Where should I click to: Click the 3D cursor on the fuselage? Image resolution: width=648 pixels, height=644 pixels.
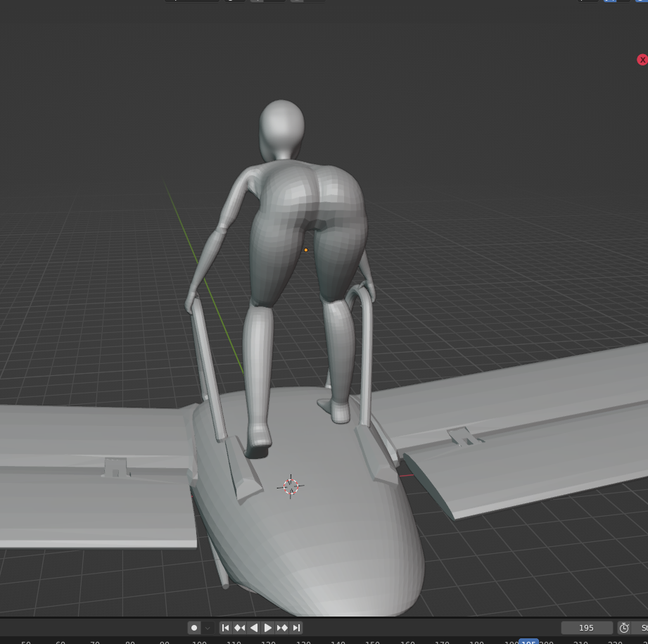pos(291,486)
